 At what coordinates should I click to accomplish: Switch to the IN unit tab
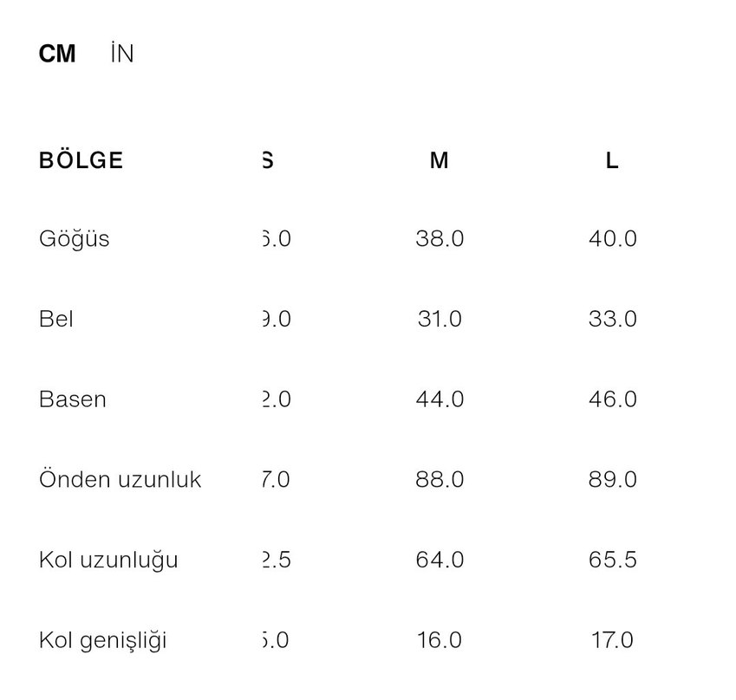pos(122,54)
